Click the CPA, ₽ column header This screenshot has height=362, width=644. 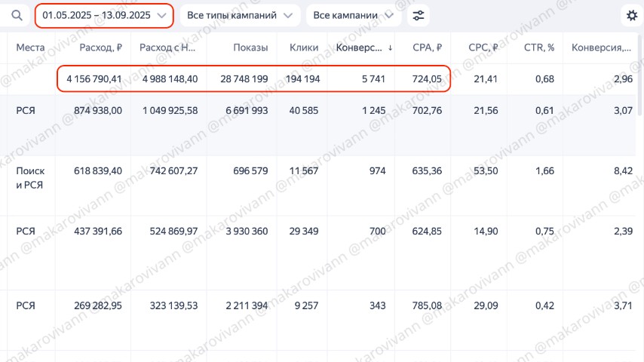(x=427, y=48)
